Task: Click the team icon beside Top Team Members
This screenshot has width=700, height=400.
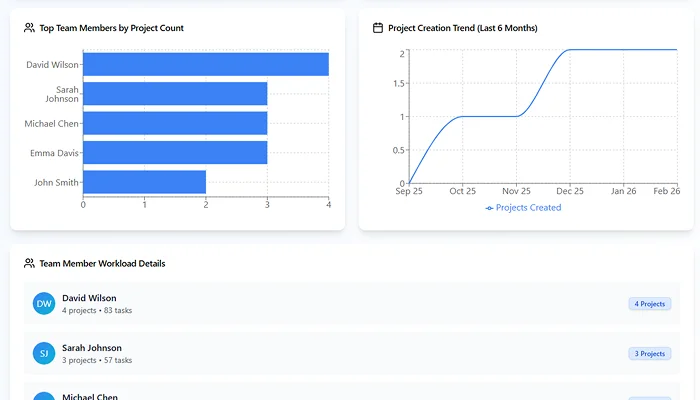Action: click(30, 28)
